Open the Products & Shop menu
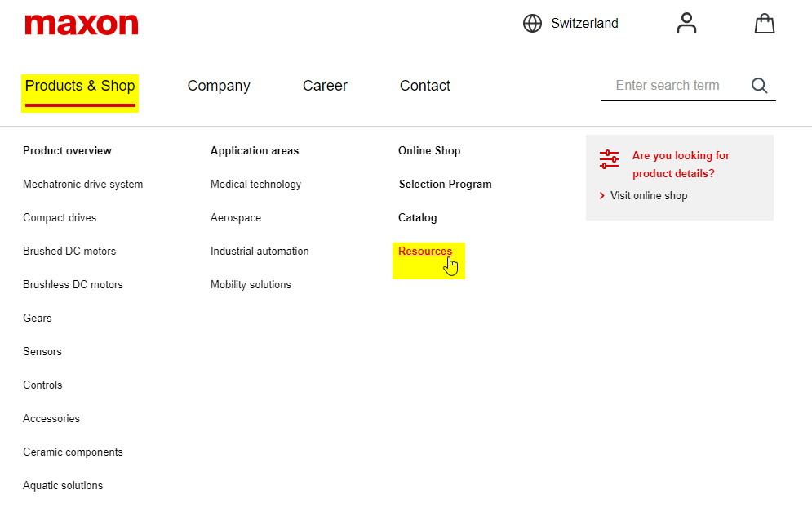The image size is (812, 508). pyautogui.click(x=80, y=86)
